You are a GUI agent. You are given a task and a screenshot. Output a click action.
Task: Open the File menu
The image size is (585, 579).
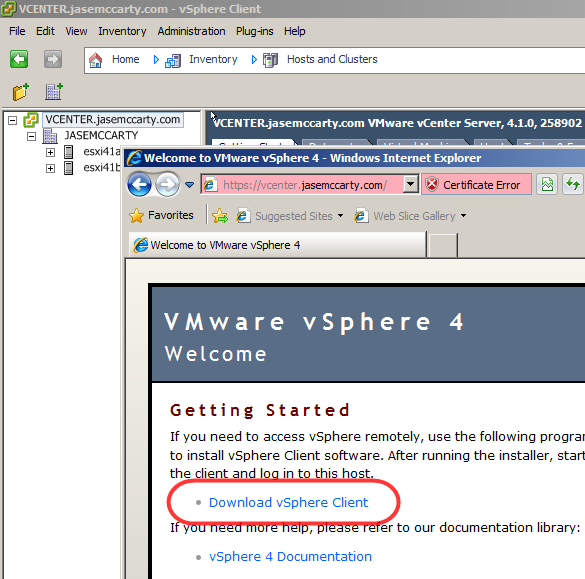click(17, 31)
